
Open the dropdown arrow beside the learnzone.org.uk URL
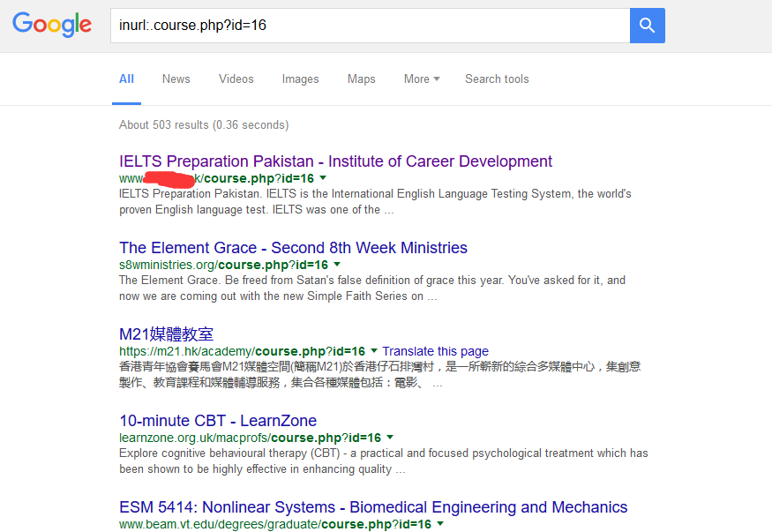coord(390,437)
